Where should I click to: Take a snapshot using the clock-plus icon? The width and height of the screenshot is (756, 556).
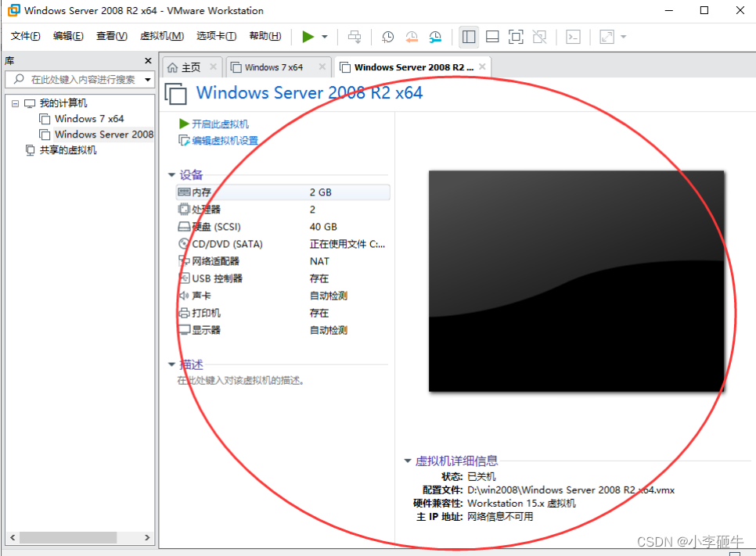coord(387,37)
